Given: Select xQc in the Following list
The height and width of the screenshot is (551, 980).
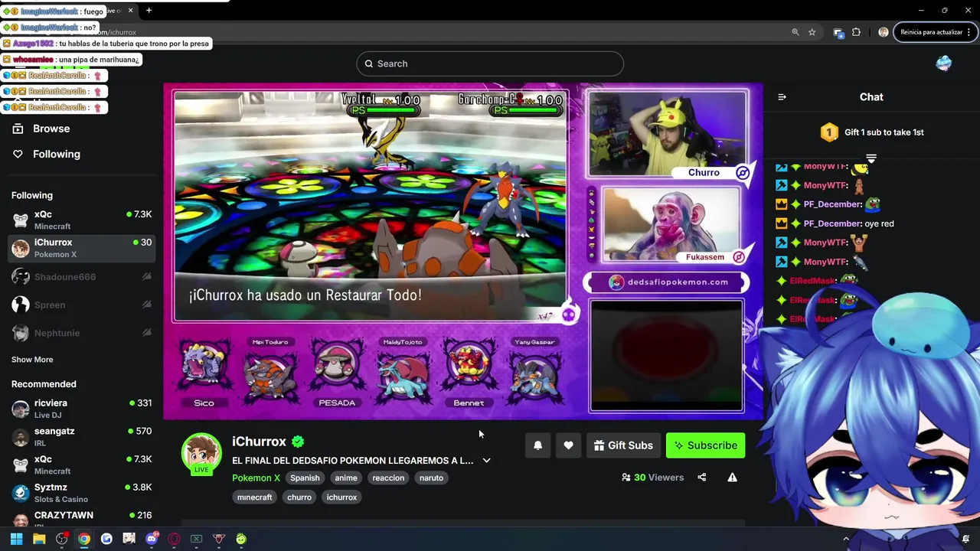Looking at the screenshot, I should coord(81,220).
